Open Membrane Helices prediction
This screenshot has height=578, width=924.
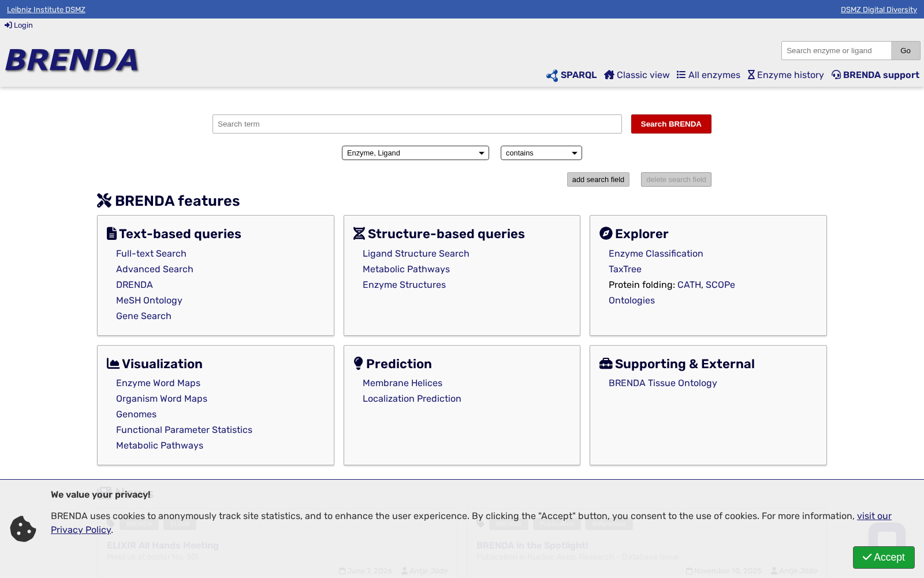[x=403, y=383]
